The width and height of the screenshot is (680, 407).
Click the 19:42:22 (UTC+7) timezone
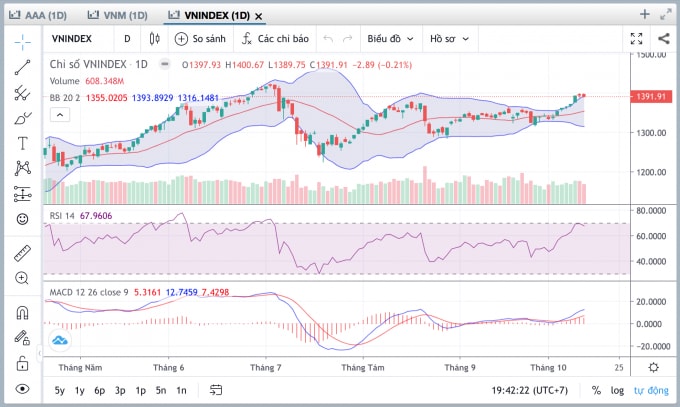530,391
